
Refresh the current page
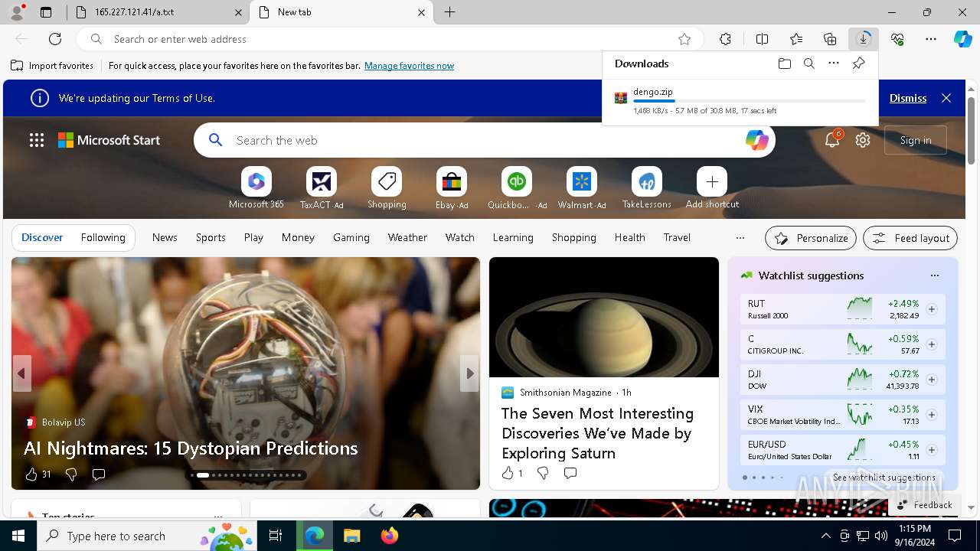55,39
